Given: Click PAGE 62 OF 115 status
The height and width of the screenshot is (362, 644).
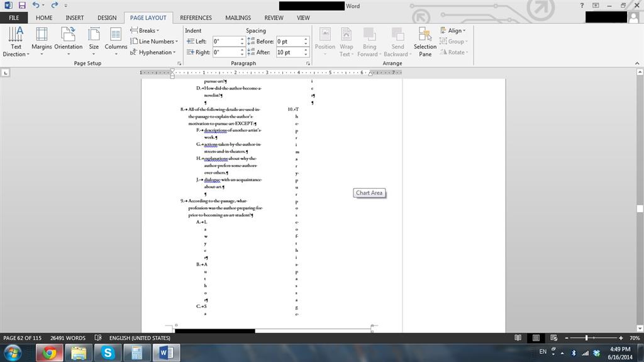Looking at the screenshot, I should pos(23,337).
